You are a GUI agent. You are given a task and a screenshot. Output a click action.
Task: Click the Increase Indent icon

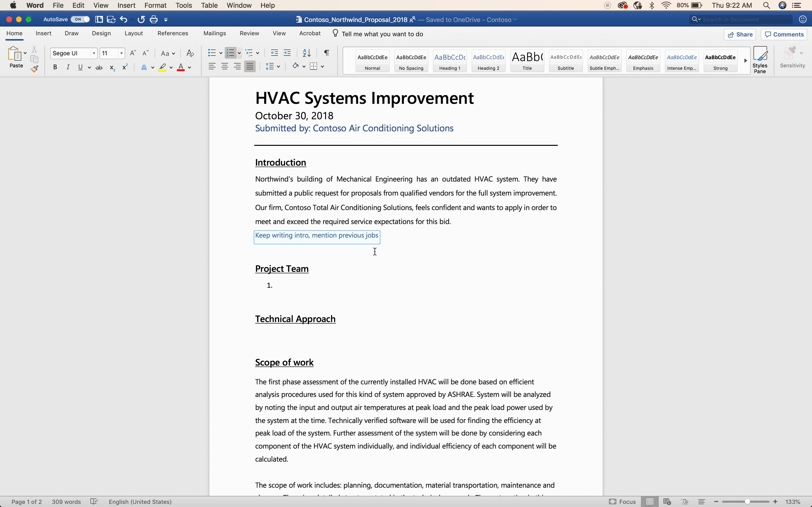[287, 53]
